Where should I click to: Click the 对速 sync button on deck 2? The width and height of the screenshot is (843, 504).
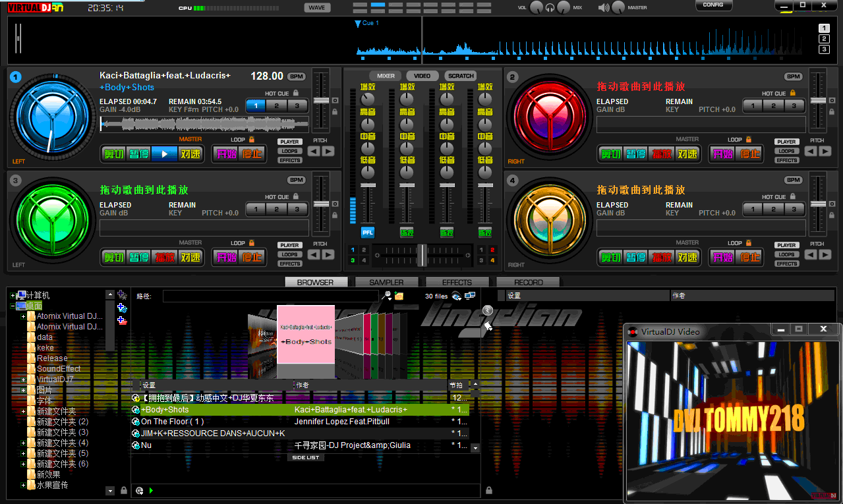pyautogui.click(x=687, y=154)
